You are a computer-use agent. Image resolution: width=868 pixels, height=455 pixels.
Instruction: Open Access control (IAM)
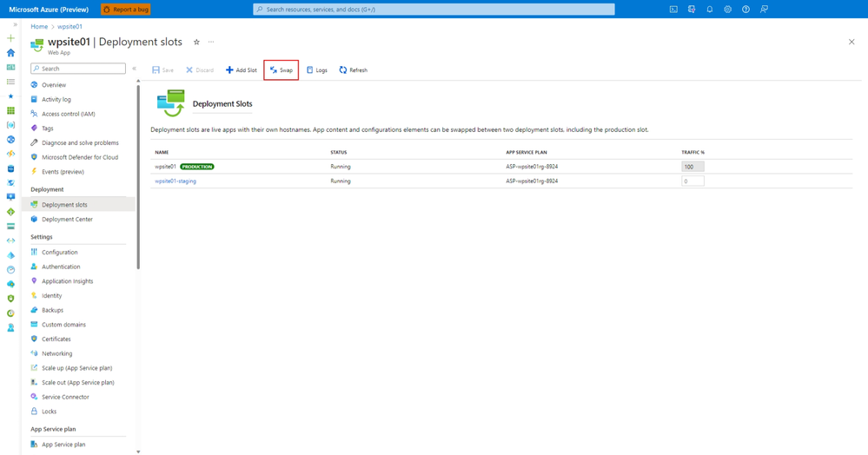tap(68, 114)
